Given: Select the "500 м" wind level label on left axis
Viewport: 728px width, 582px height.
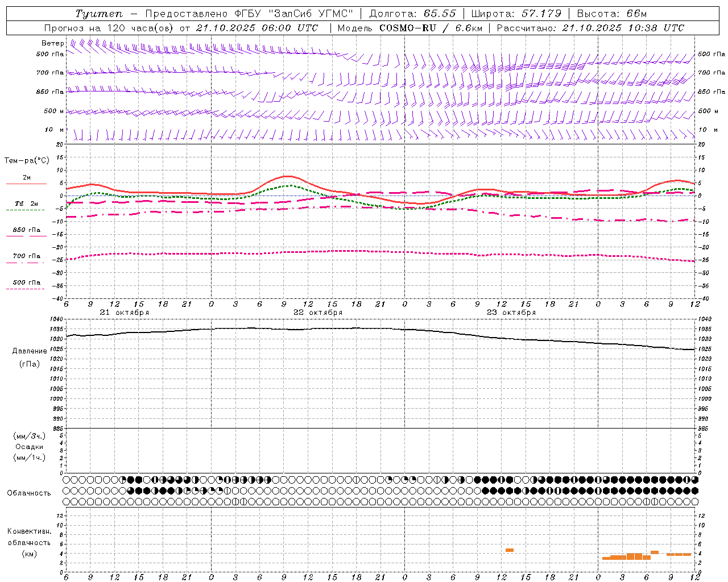Looking at the screenshot, I should [x=54, y=111].
